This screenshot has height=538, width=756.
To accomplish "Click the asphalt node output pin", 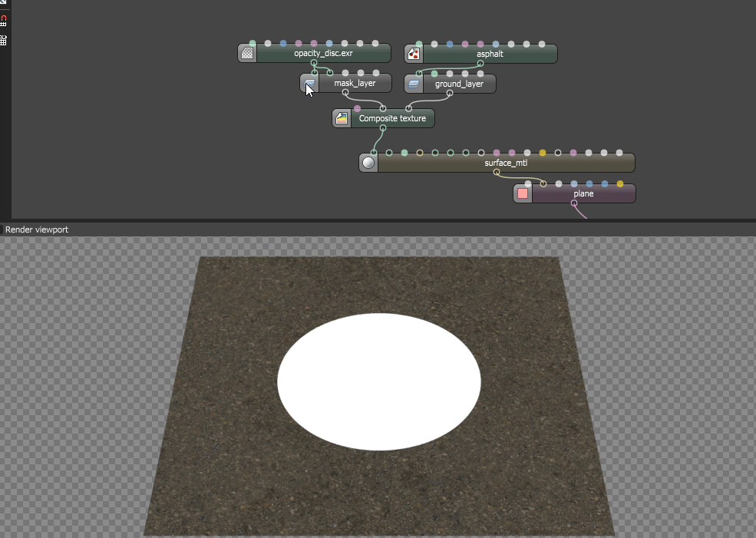I will [480, 63].
